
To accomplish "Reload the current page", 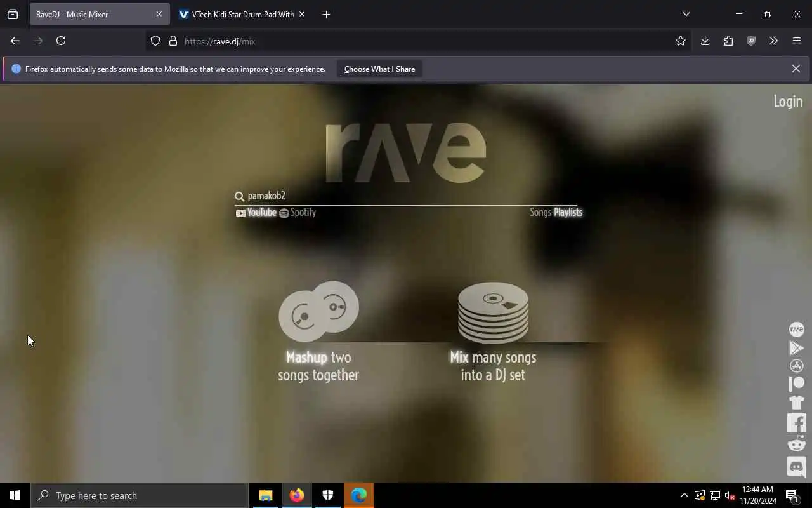I will [x=61, y=41].
